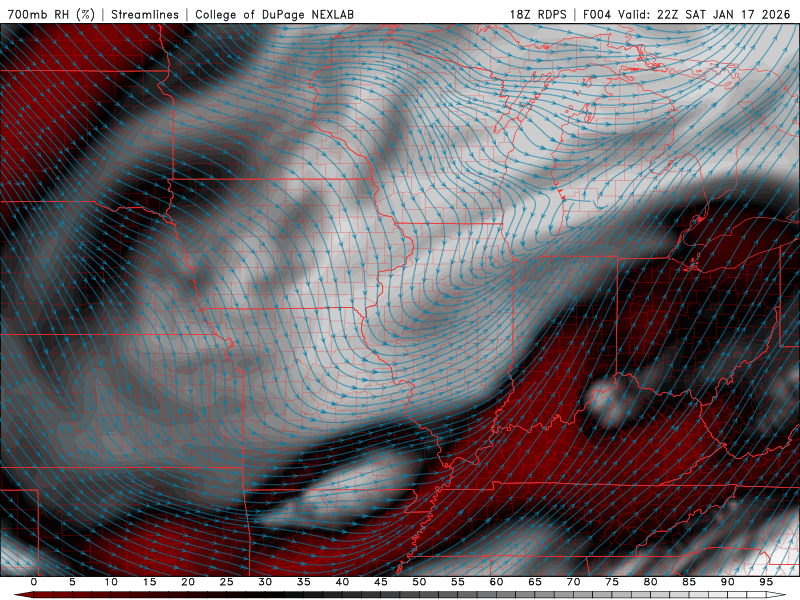The height and width of the screenshot is (600, 800).
Task: Click the "50" color scale label
Action: [x=419, y=582]
